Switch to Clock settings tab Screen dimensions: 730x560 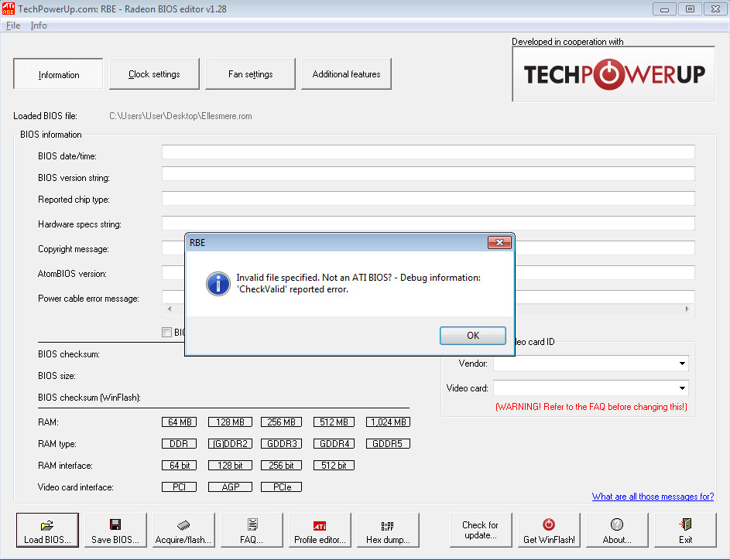point(154,74)
